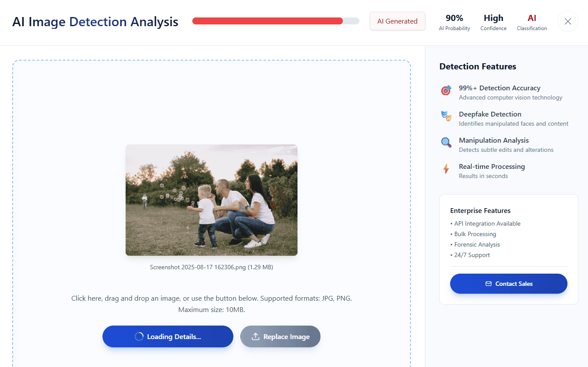The width and height of the screenshot is (588, 367).
Task: Click the Results in seconds text
Action: point(483,176)
